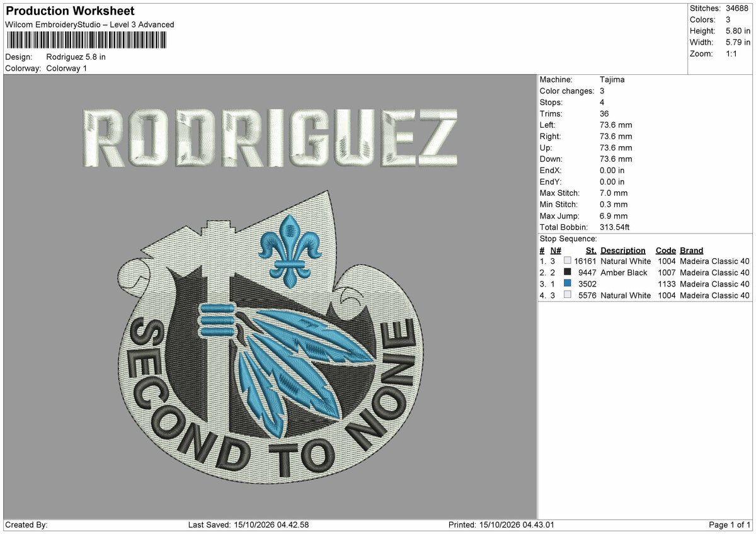756x534 pixels.
Task: Click the Natural White swatch in stop row 1
Action: pyautogui.click(x=568, y=261)
